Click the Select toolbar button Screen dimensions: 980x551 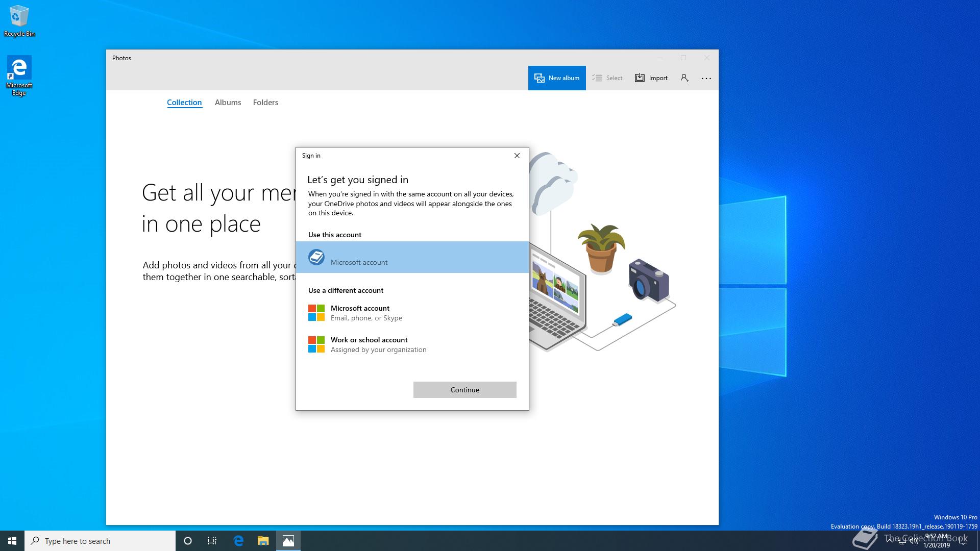tap(607, 78)
